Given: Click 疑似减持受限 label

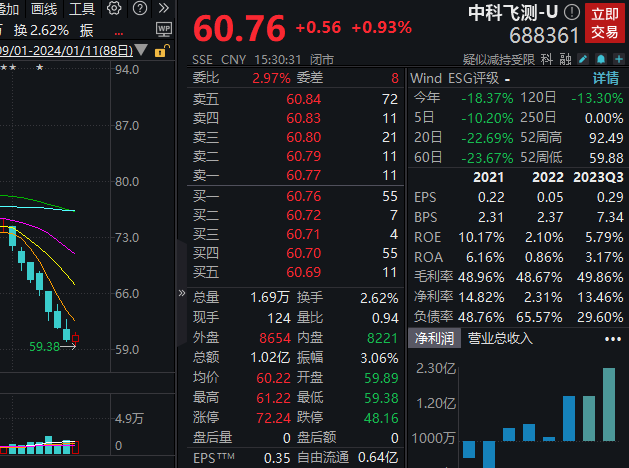Looking at the screenshot, I should [x=499, y=60].
